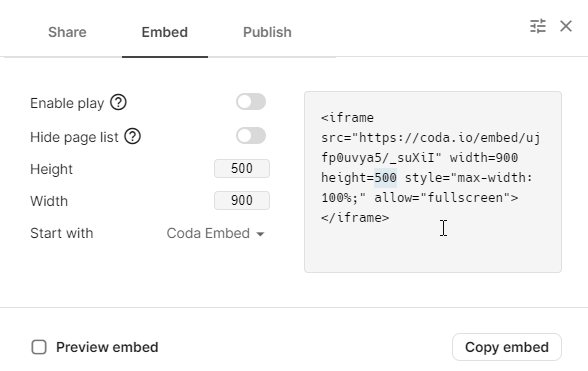
Task: Click the highlighted 500 in the embed code
Action: point(386,178)
